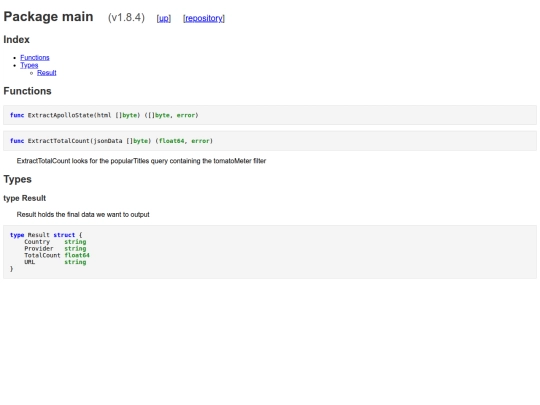Click the ExtractTotalCount function signature

coord(112,141)
